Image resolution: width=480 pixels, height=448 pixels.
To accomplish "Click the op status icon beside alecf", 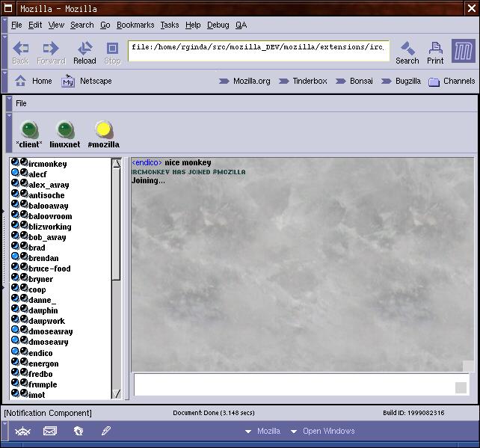I will pyautogui.click(x=15, y=173).
